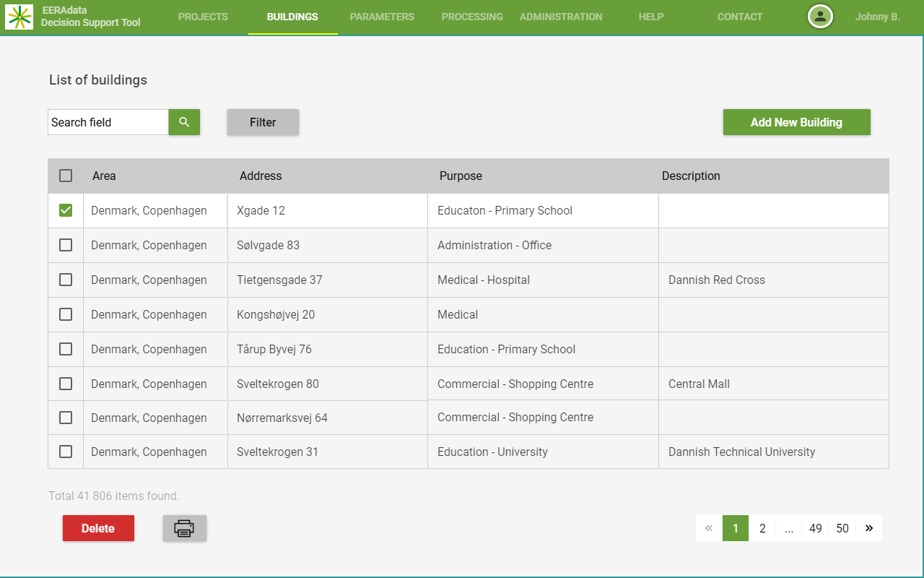Click the printer icon button
The image size is (924, 578).
pos(184,528)
